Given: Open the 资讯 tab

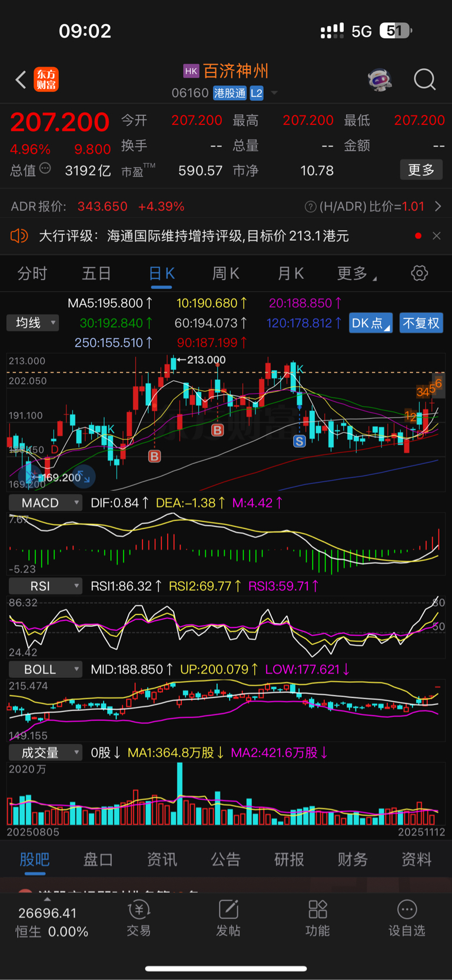Looking at the screenshot, I should coord(162,859).
